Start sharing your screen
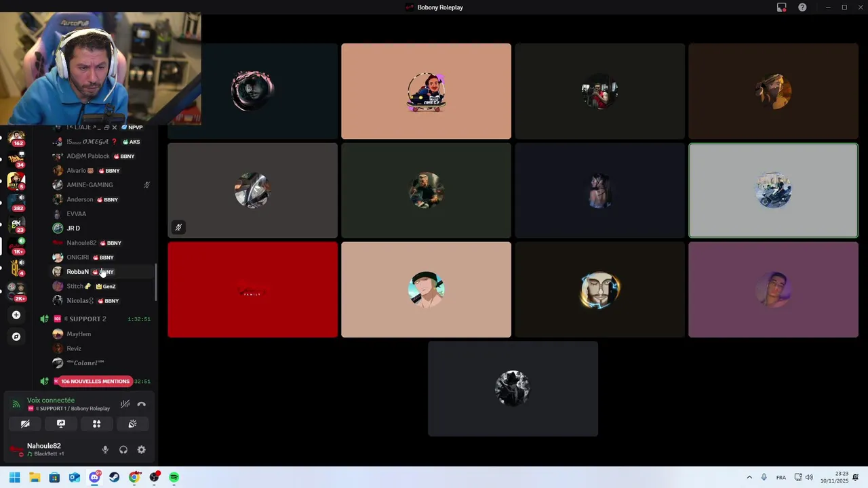Image resolution: width=868 pixels, height=488 pixels. coord(61,424)
